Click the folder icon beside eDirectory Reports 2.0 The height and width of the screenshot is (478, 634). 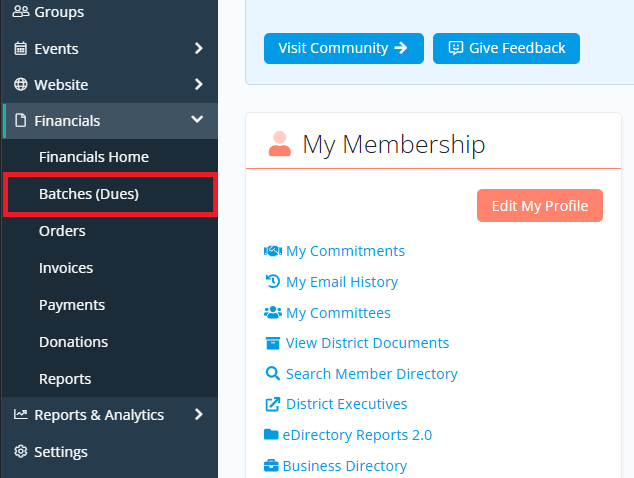click(271, 434)
